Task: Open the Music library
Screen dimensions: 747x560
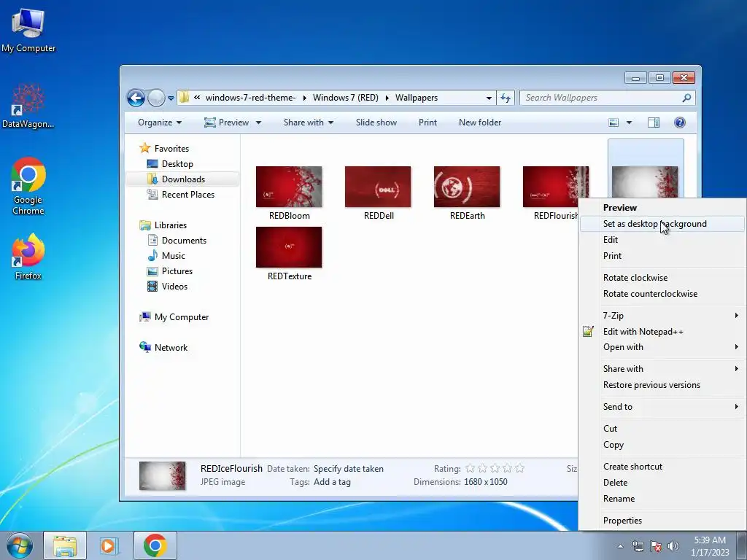Action: [166, 256]
